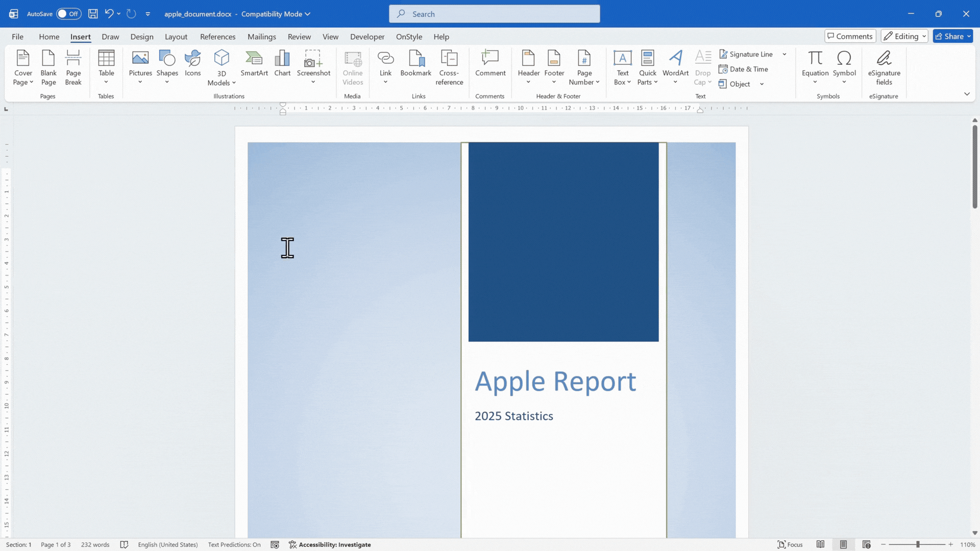Switch to Read Mode view

coord(820,544)
